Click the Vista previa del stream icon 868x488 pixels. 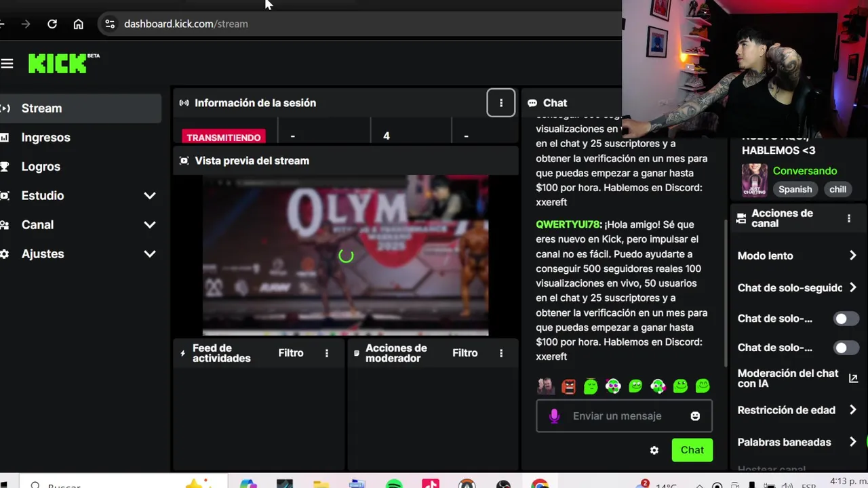184,161
